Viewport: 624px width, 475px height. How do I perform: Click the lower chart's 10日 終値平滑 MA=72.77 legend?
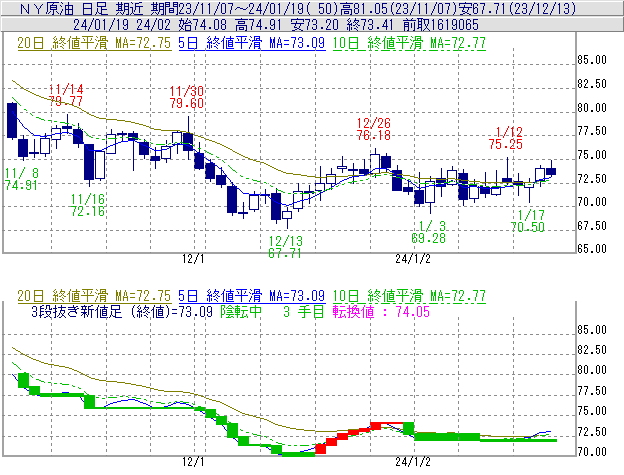tap(409, 296)
